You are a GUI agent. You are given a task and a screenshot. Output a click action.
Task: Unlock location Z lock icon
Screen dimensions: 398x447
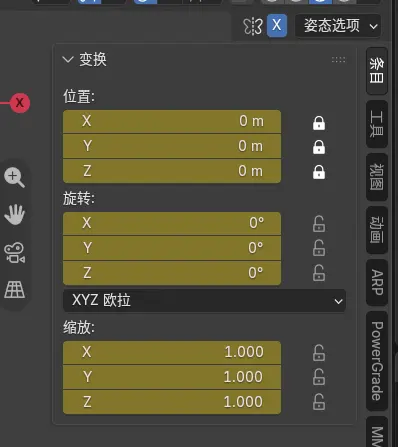[319, 172]
